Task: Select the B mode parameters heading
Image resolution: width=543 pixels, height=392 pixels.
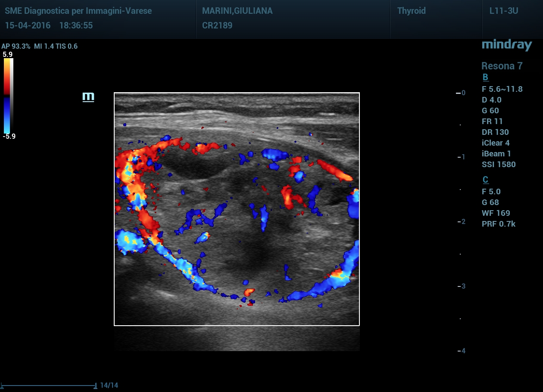Action: tap(485, 78)
